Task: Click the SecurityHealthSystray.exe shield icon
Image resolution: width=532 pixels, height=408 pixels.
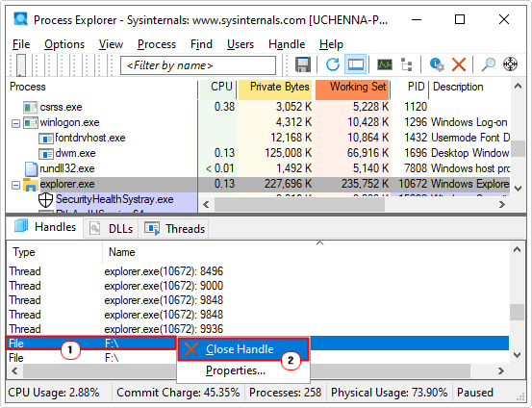Action: (45, 199)
